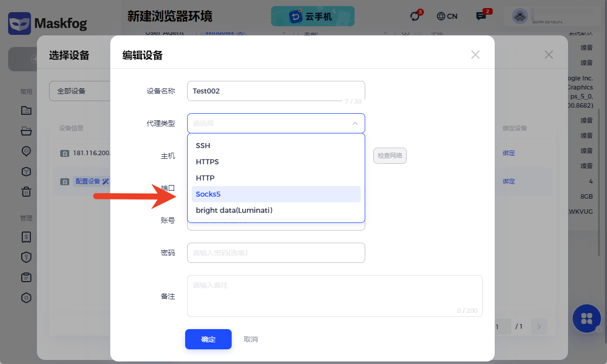Click the trash bin icon in sidebar
607x364 pixels.
[26, 192]
